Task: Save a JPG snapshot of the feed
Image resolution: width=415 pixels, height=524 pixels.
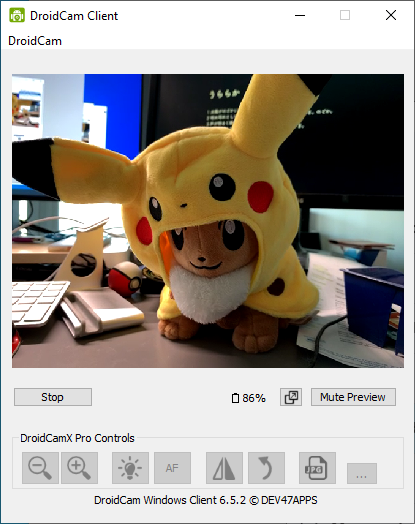Action: tap(317, 468)
